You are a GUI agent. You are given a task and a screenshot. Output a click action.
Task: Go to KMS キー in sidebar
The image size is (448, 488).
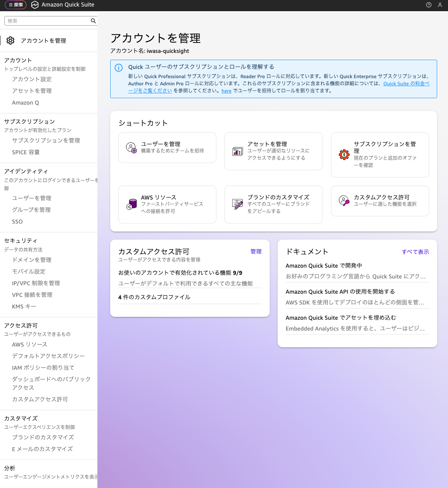(24, 307)
